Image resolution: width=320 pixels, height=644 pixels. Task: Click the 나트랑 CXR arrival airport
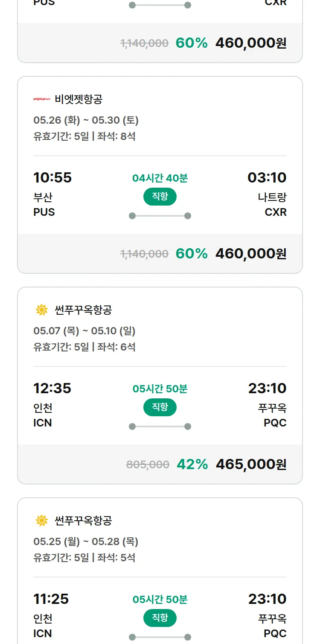click(272, 204)
